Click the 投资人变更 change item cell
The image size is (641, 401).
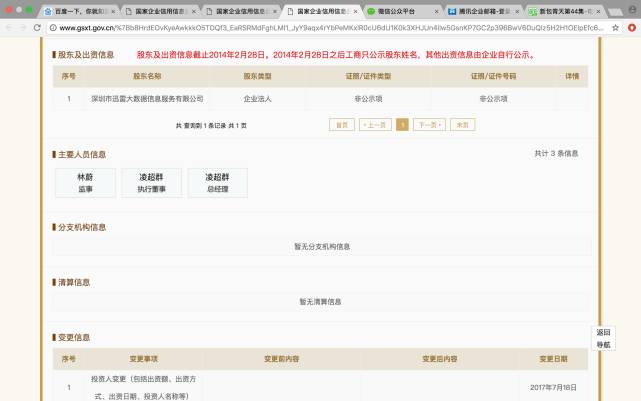pos(143,388)
